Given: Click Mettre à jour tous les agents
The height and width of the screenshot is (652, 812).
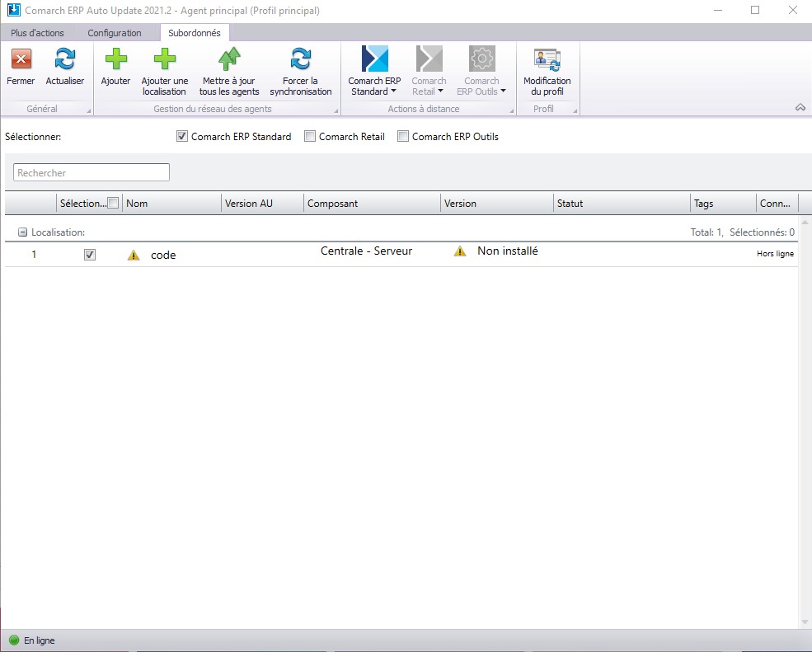Looking at the screenshot, I should (x=229, y=72).
